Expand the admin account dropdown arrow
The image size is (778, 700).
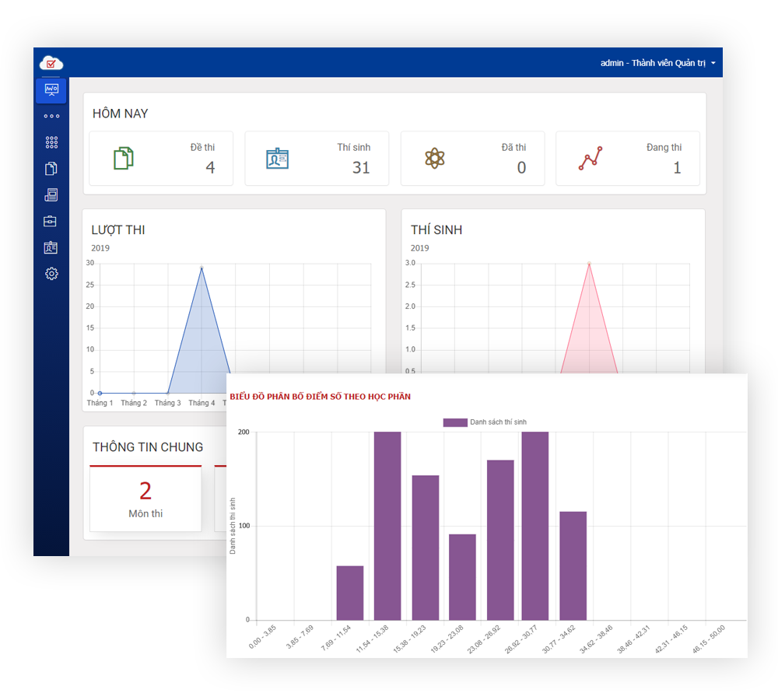713,63
